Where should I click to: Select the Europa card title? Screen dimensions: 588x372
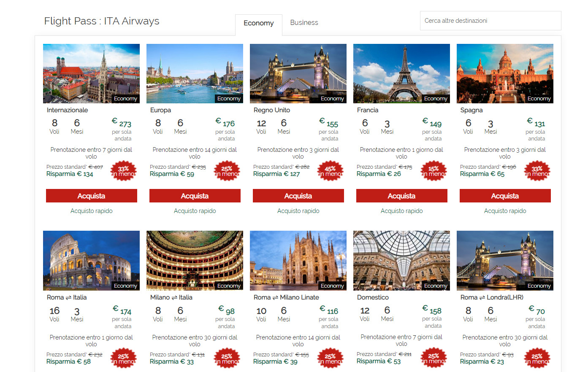[160, 110]
